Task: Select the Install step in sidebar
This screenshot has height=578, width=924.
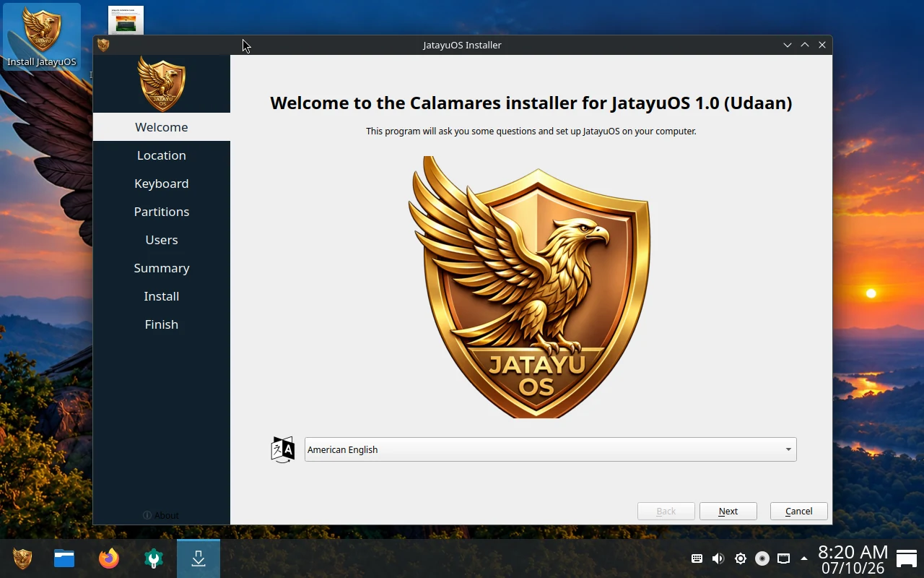Action: (x=162, y=296)
